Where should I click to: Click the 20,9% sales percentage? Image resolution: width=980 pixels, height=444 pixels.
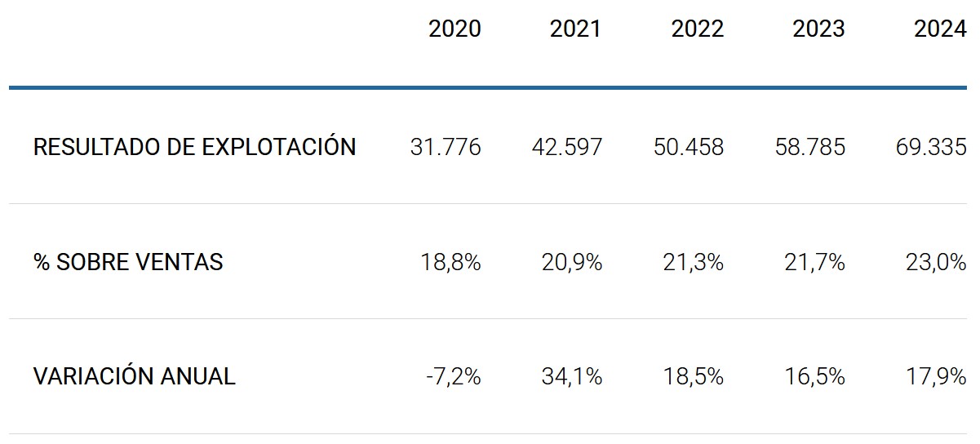coord(571,262)
